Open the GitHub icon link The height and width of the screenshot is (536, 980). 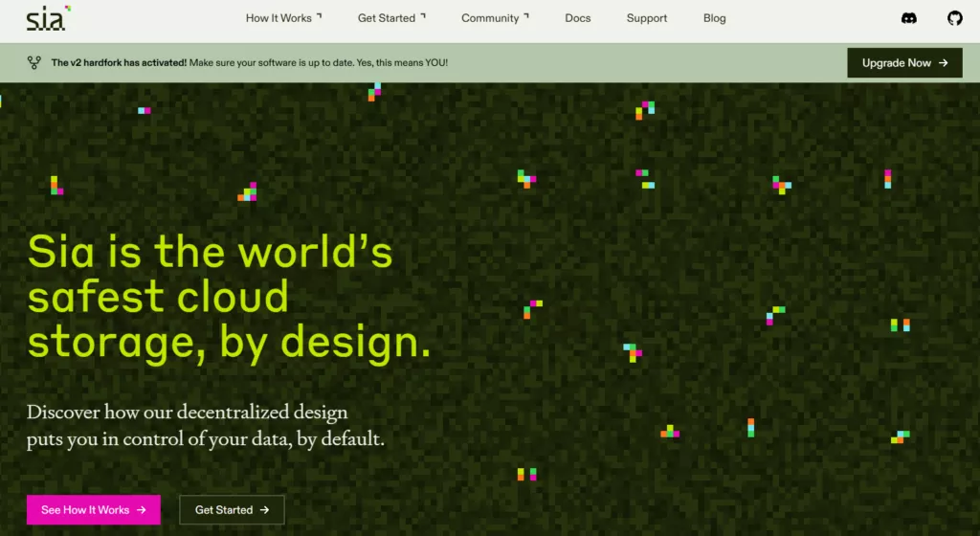[x=954, y=18]
